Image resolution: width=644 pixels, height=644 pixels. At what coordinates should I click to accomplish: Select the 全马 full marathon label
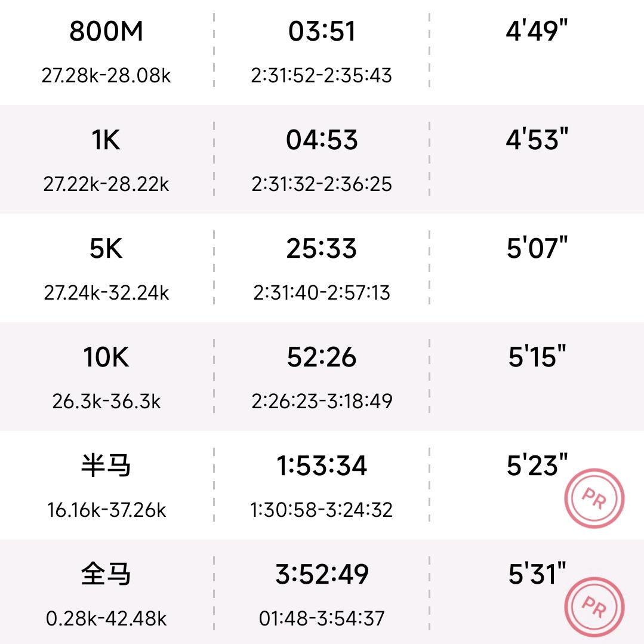(106, 574)
